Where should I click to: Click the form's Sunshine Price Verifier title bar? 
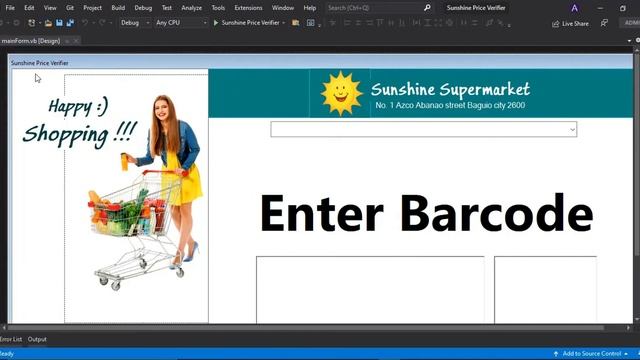[320, 63]
